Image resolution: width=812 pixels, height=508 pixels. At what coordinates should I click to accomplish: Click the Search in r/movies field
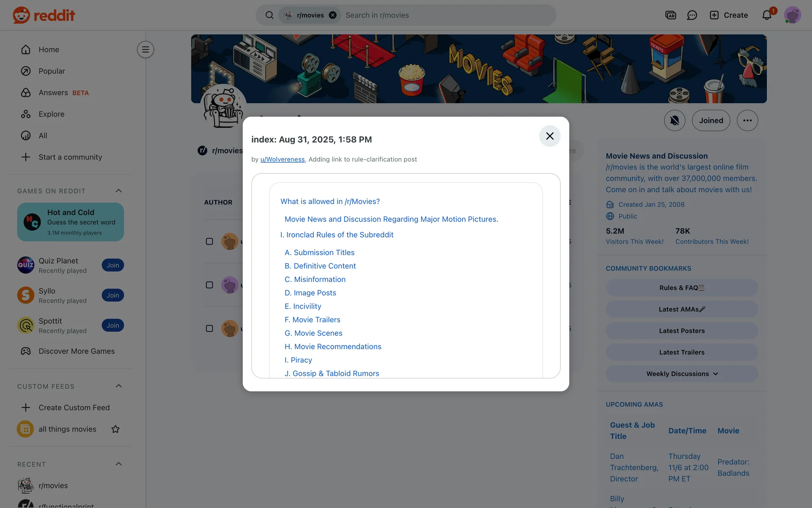coord(444,15)
